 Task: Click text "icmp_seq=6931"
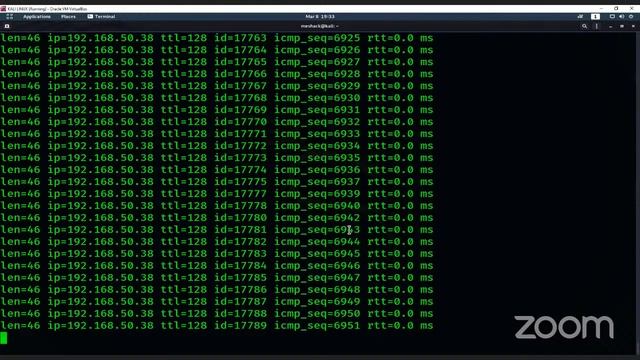(x=317, y=110)
